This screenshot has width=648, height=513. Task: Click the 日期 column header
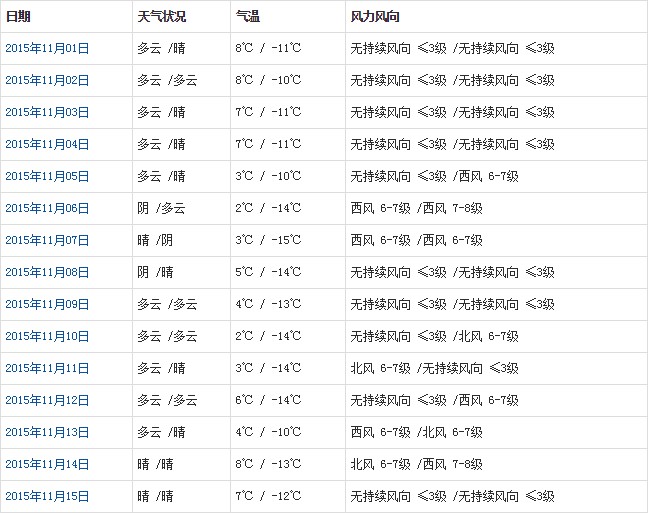coord(18,17)
